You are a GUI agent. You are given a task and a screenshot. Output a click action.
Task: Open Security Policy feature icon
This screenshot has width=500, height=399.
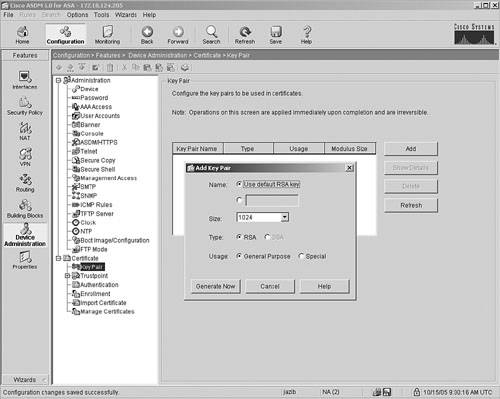[25, 106]
